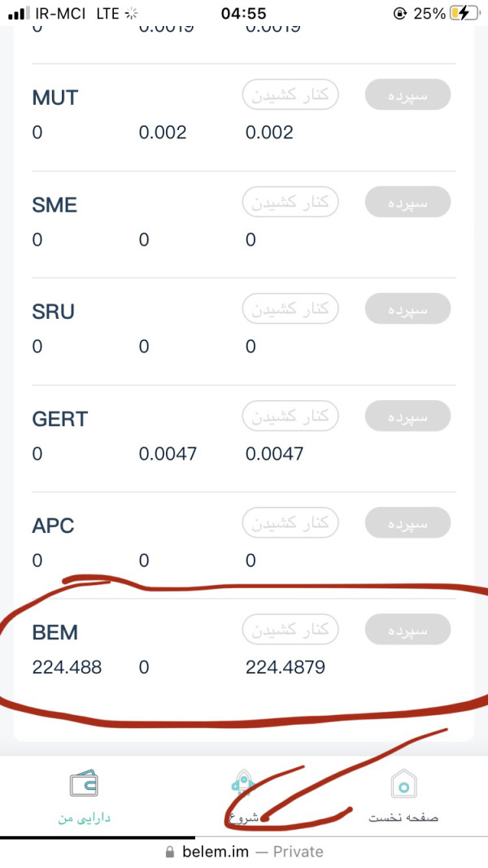Tap the battery icon in status bar
488x868 pixels.
pyautogui.click(x=464, y=13)
